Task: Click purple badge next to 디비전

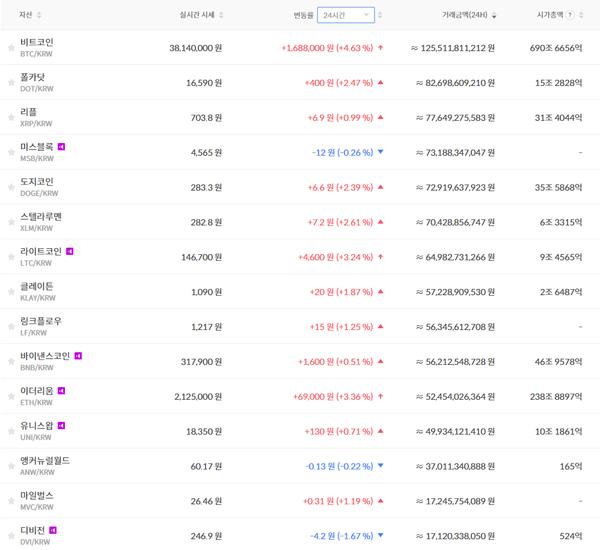Action: pos(53,530)
